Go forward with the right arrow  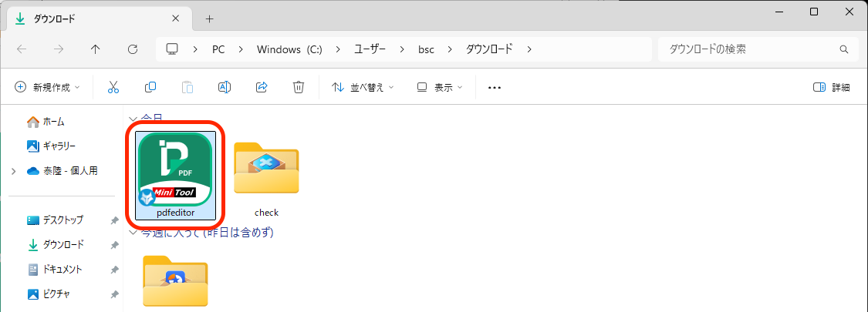pyautogui.click(x=59, y=49)
